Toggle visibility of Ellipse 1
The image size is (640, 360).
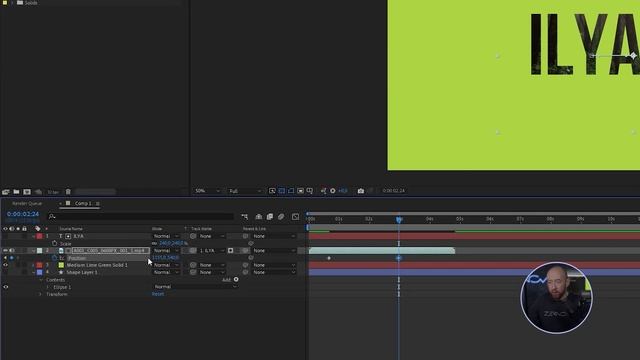pos(5,287)
